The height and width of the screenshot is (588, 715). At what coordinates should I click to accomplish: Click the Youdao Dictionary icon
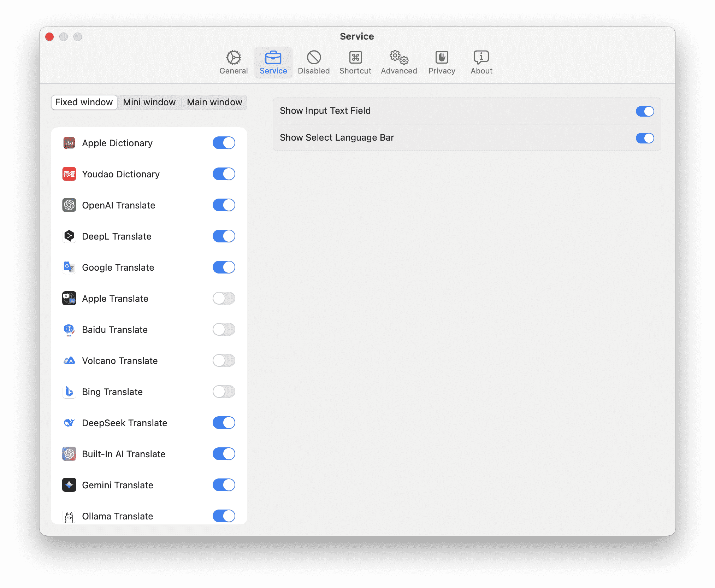69,174
